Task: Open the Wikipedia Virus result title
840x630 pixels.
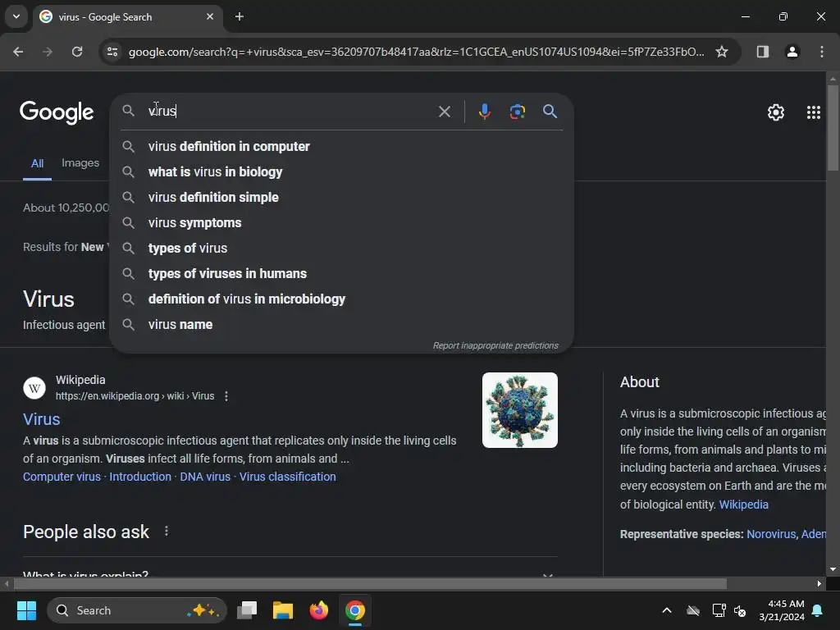Action: point(41,419)
